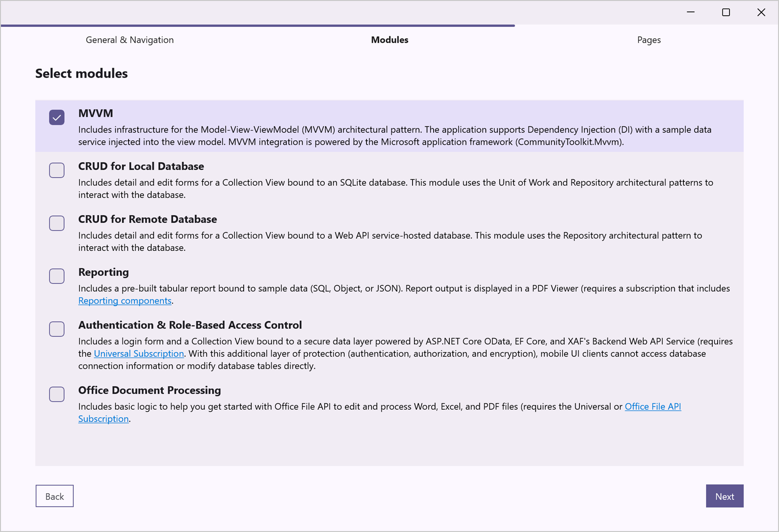
Task: Tick the CRUD for Remote Database checkbox
Action: point(57,223)
